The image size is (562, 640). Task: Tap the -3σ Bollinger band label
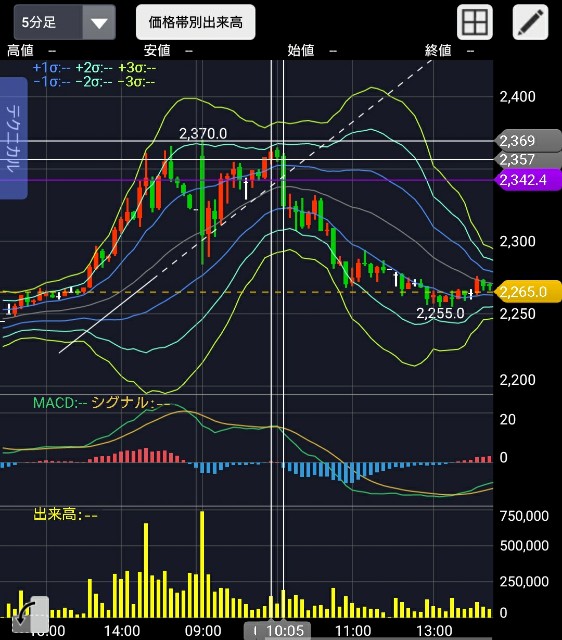(137, 82)
